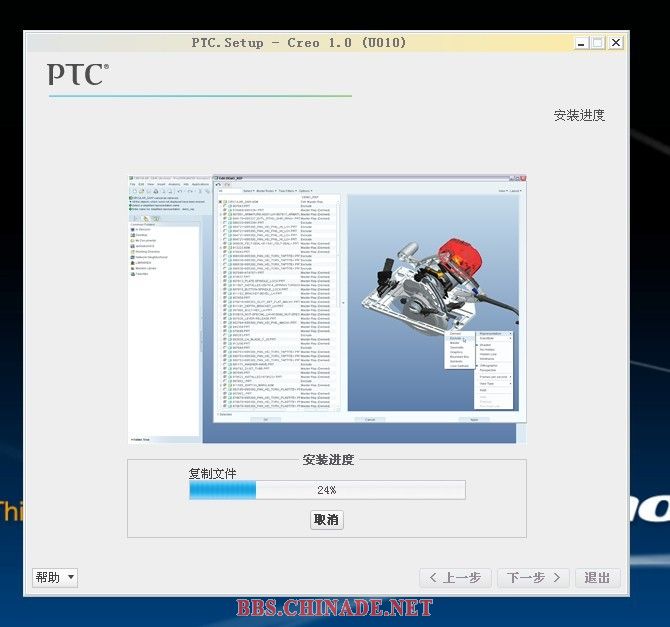This screenshot has width=670, height=627.
Task: Click the PTC.Setup - Creo 1.0 title bar
Action: (299, 43)
